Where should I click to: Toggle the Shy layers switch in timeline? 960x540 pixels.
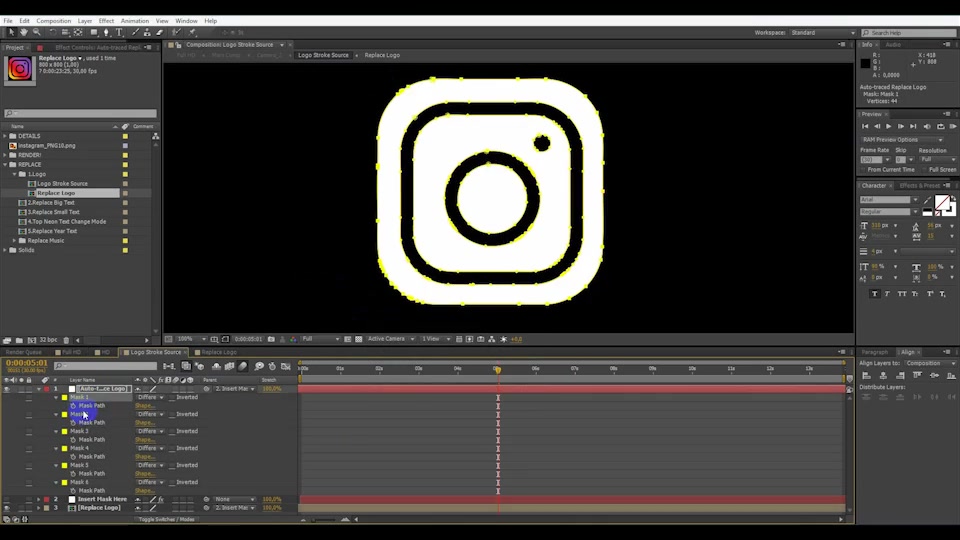(x=216, y=366)
